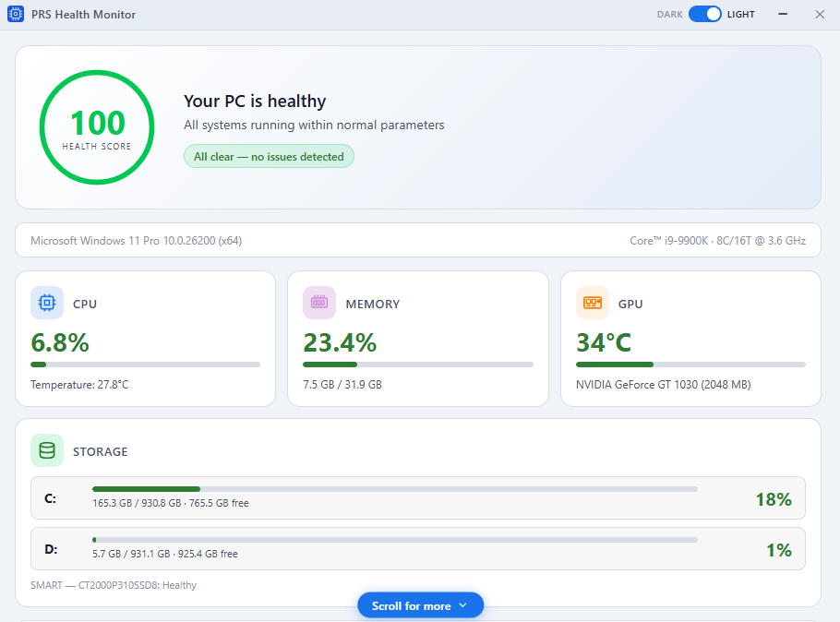Click the CPU usage progress bar

[x=145, y=365]
